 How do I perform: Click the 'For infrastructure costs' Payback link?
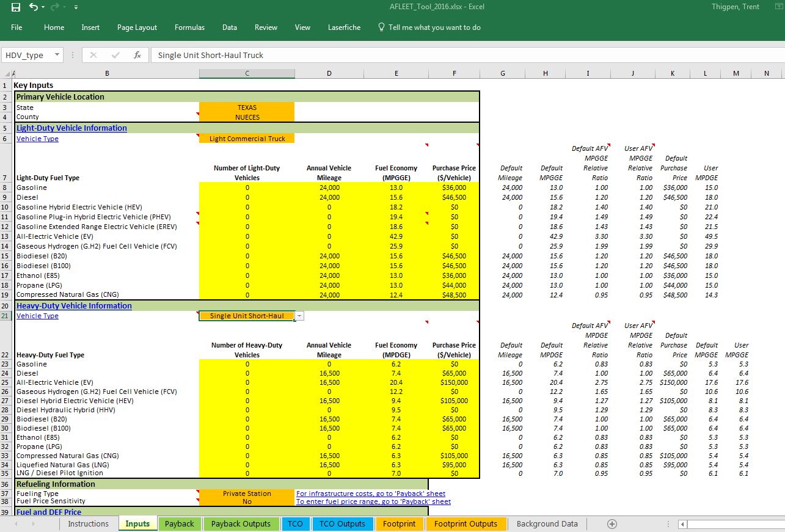371,494
